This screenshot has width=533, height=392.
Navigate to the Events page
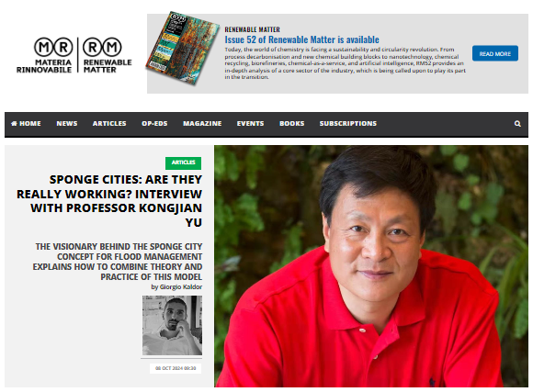click(251, 124)
